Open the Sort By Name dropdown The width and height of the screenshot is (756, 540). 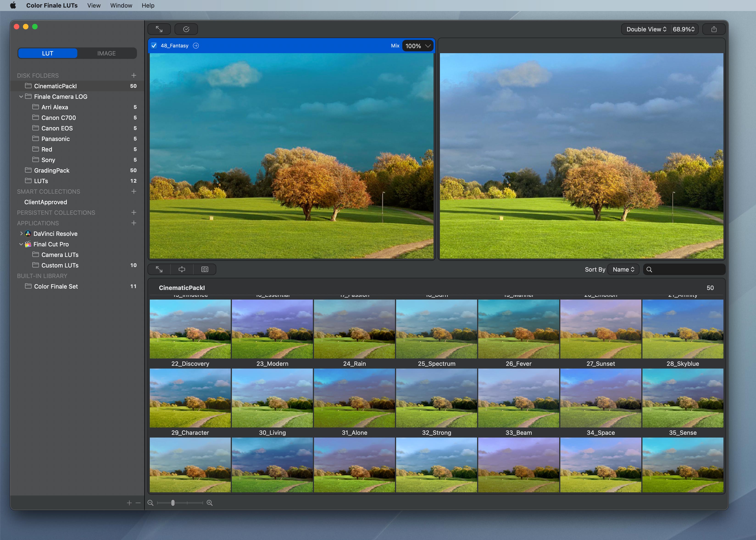point(623,269)
